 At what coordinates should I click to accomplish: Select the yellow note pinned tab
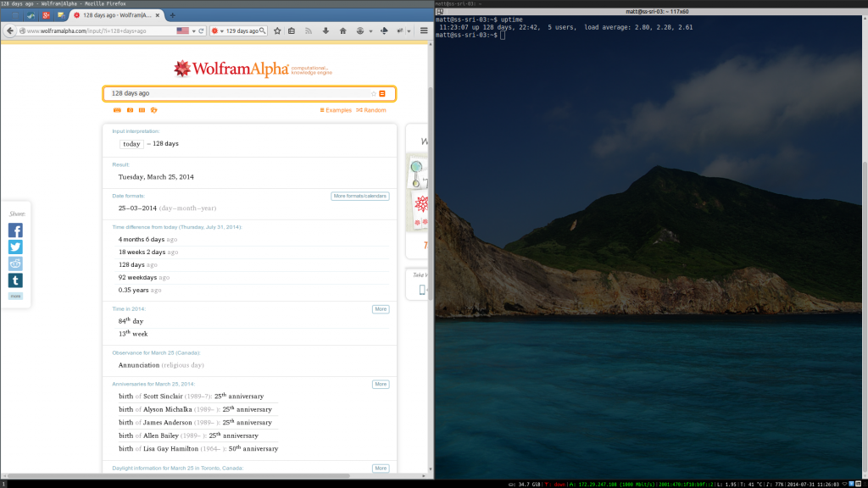click(x=61, y=15)
